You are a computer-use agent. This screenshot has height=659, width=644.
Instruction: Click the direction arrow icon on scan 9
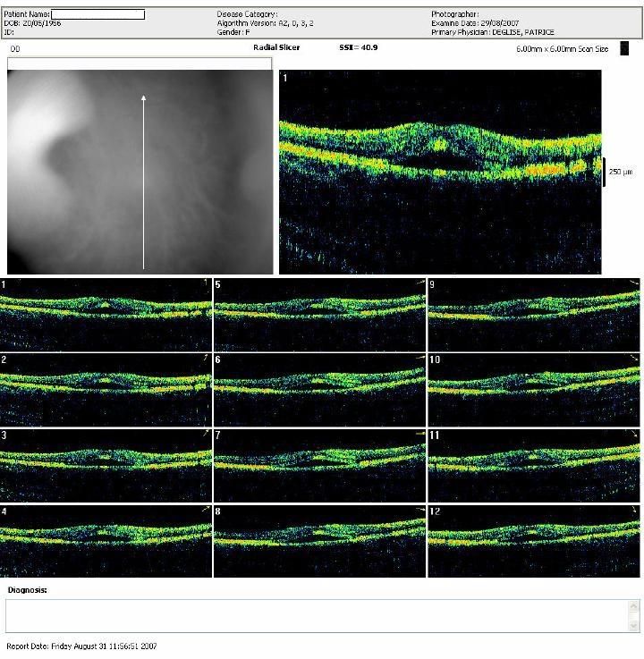[634, 283]
